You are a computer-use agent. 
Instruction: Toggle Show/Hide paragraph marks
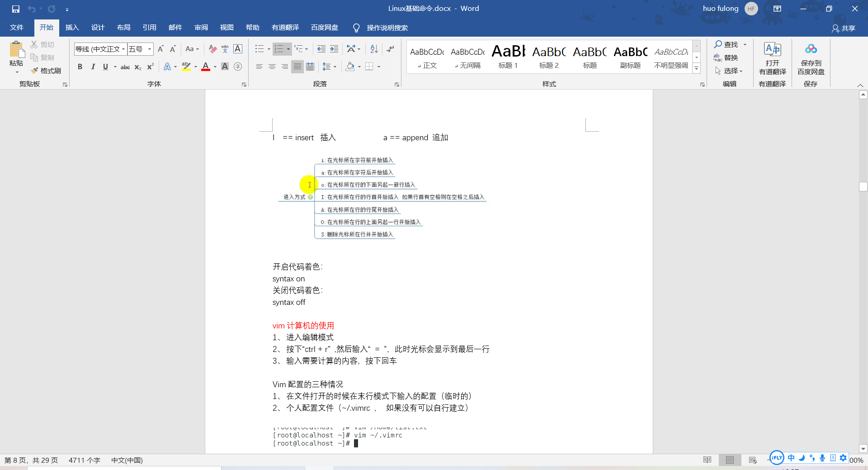(x=390, y=49)
